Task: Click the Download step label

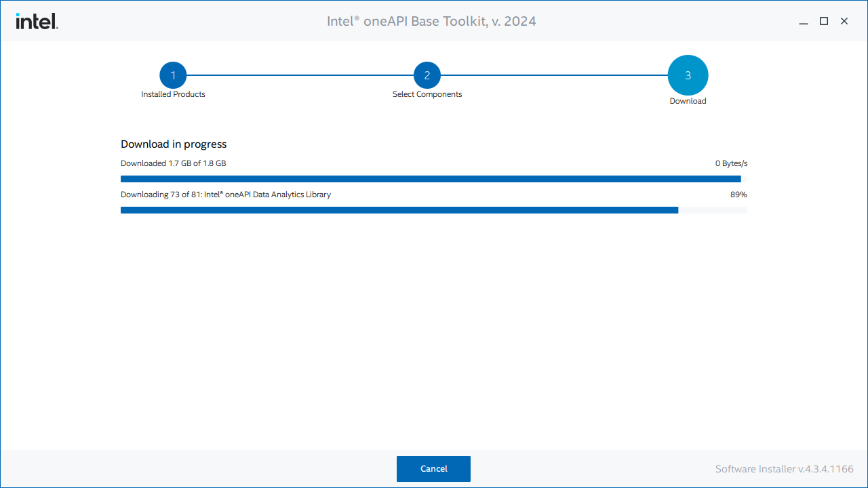Action: tap(688, 100)
